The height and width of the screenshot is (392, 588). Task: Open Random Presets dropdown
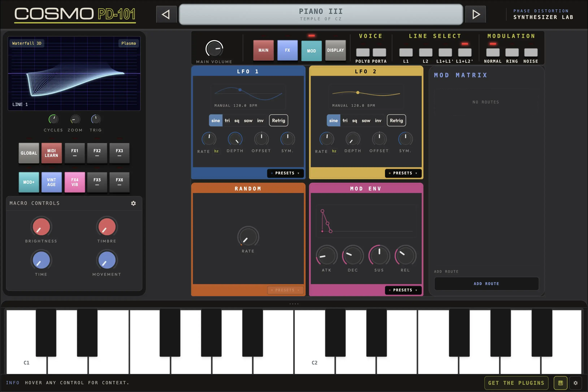[285, 290]
